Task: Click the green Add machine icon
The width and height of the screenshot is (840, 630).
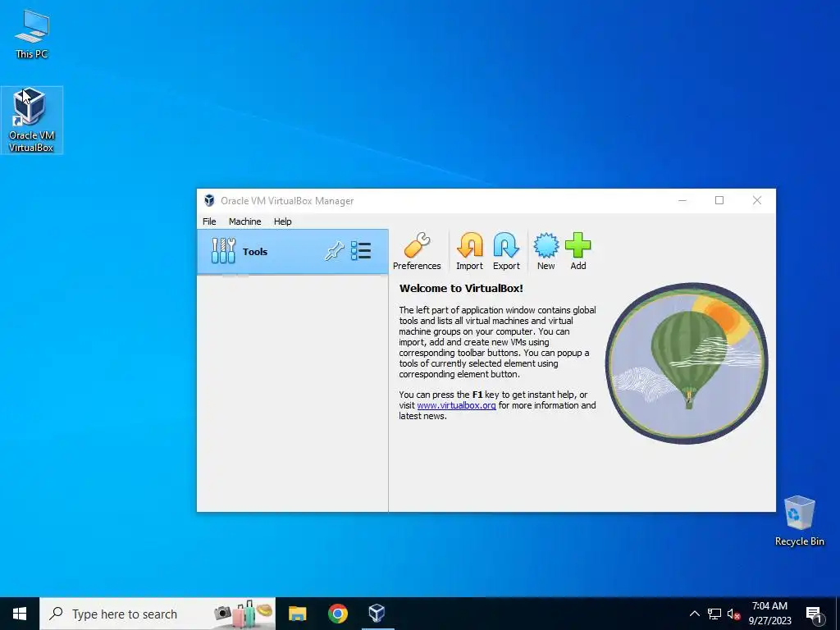Action: point(578,251)
